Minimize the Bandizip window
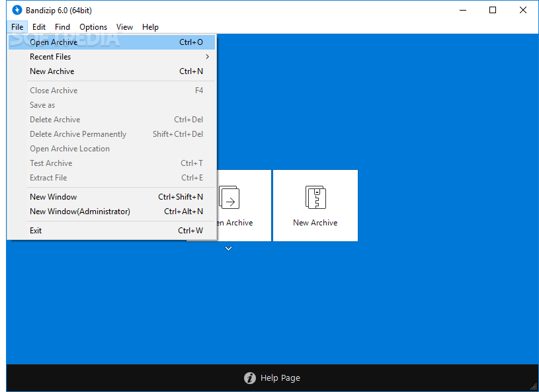 [463, 11]
